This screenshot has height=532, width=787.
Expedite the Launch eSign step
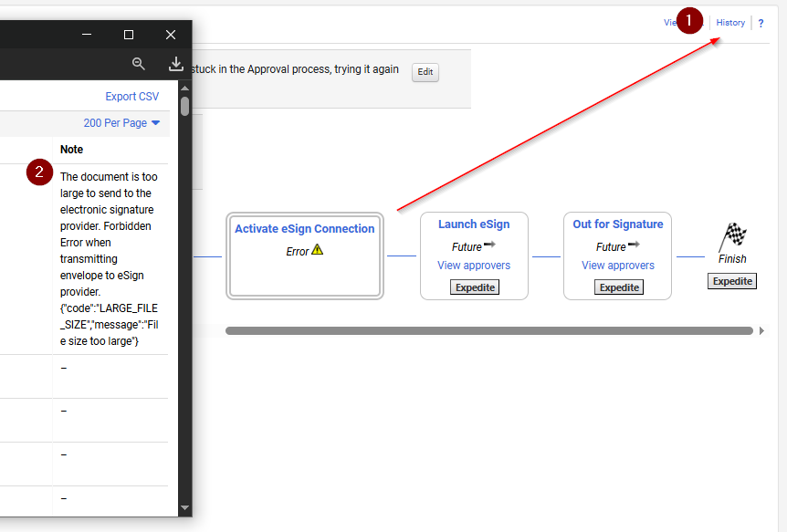[x=475, y=287]
